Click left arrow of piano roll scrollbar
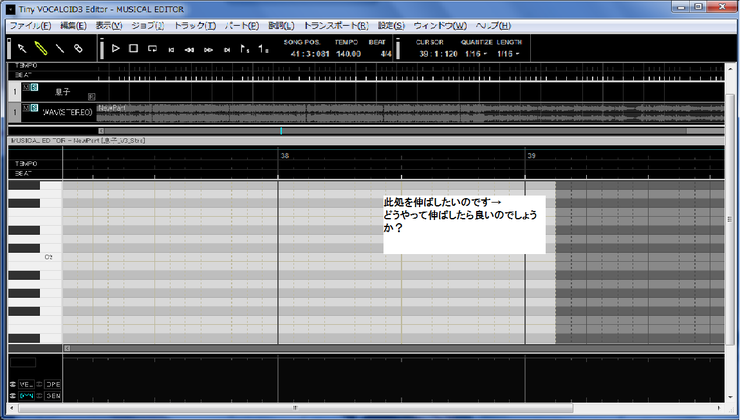740x420 pixels. [x=67, y=348]
